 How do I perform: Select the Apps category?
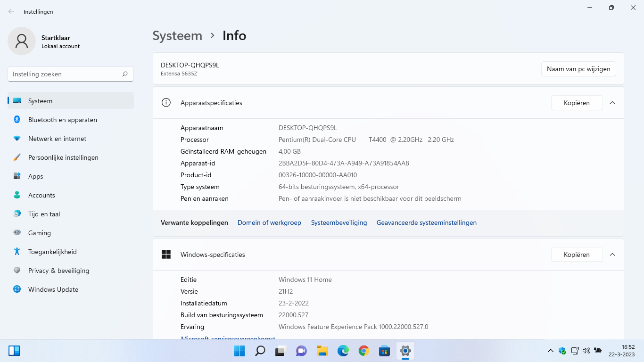coord(71,176)
